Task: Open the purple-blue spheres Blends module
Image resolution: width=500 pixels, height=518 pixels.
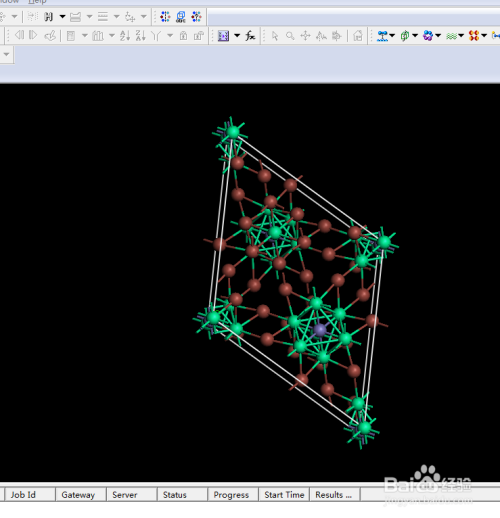Action: 428,36
